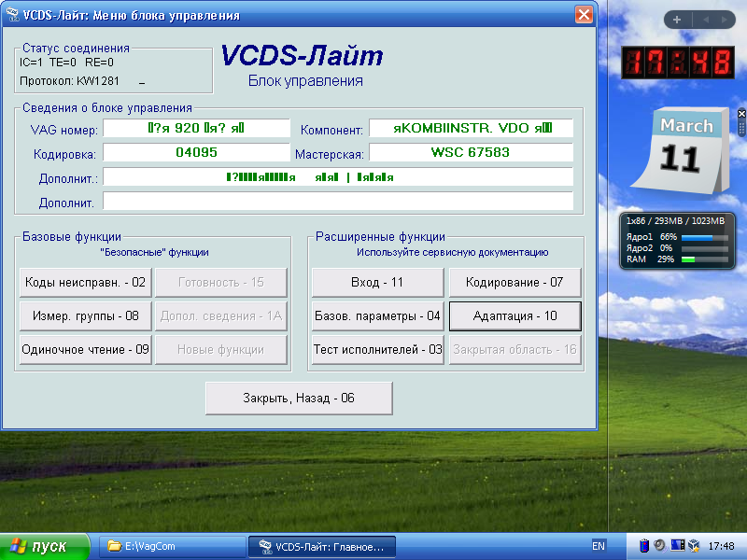Click the VCDS window title bar icon

[x=13, y=14]
